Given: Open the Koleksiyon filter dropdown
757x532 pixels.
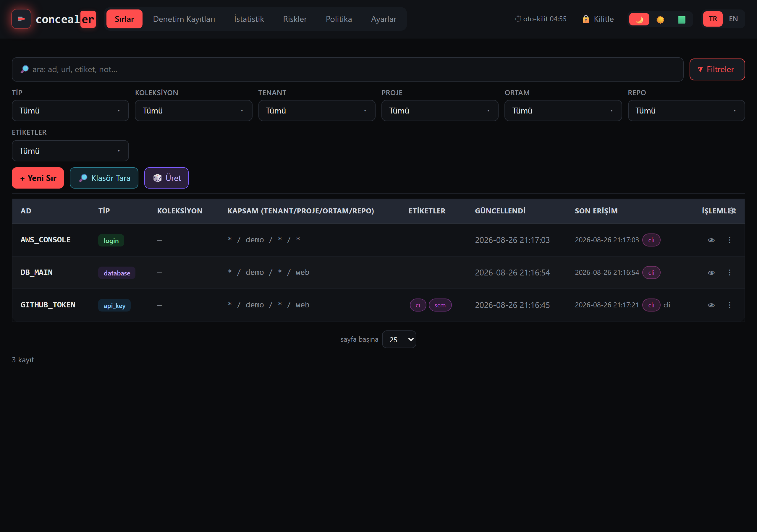Looking at the screenshot, I should click(193, 111).
